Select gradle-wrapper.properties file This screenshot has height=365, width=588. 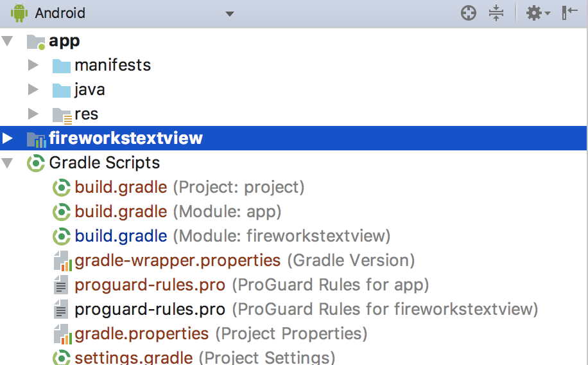click(x=177, y=261)
